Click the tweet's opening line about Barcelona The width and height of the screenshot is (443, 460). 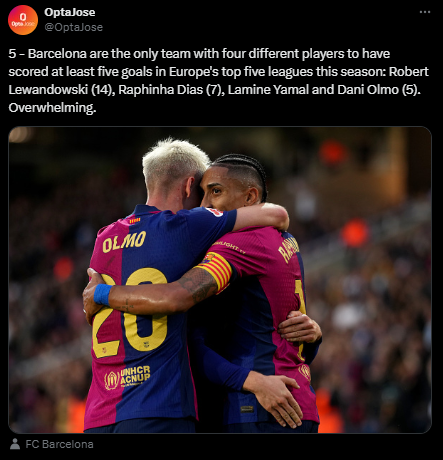pyautogui.click(x=199, y=54)
